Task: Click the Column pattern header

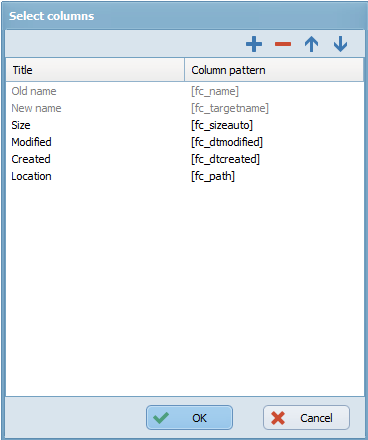Action: pyautogui.click(x=274, y=70)
